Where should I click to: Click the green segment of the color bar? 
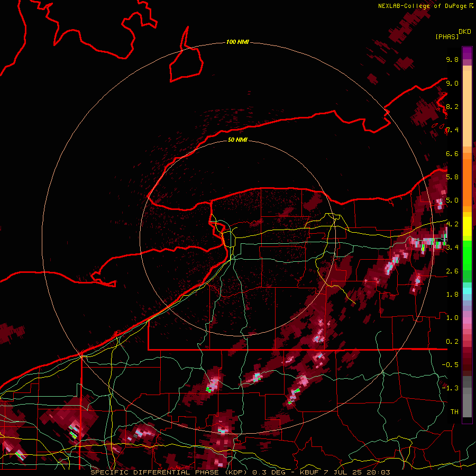pos(467,255)
